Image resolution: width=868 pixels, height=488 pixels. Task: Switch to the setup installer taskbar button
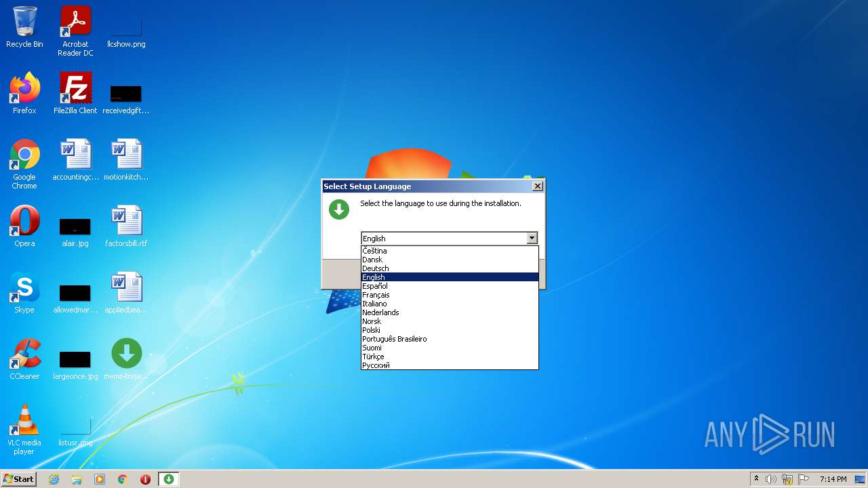[169, 479]
